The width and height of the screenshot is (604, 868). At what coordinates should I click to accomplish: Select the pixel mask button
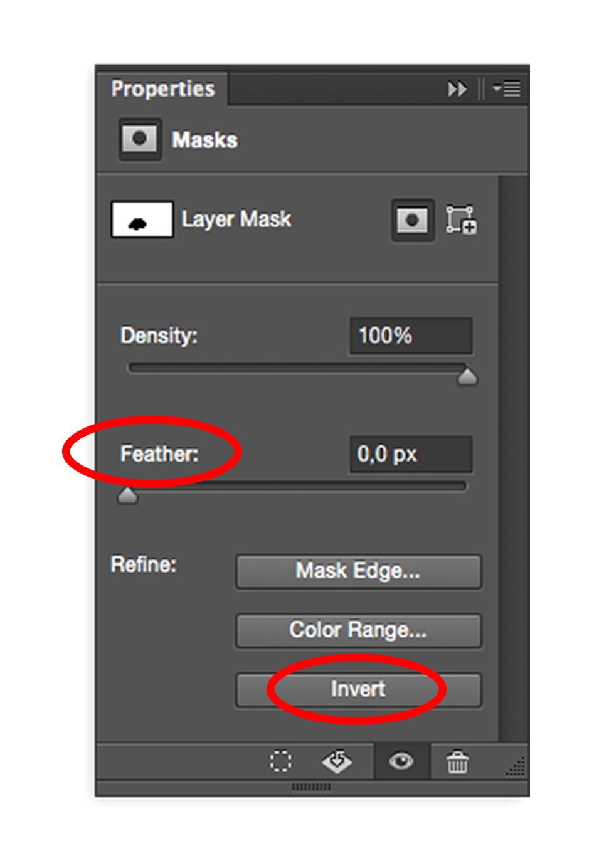(x=412, y=220)
